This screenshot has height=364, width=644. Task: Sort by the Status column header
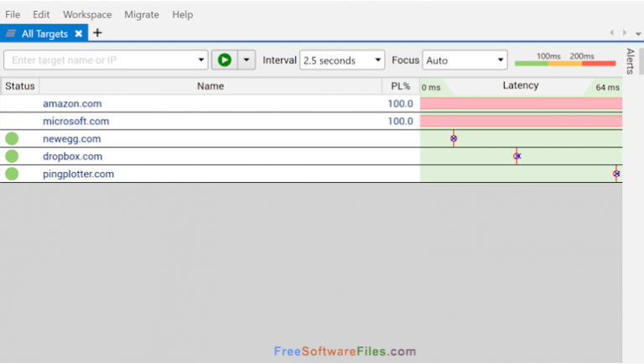click(x=20, y=86)
